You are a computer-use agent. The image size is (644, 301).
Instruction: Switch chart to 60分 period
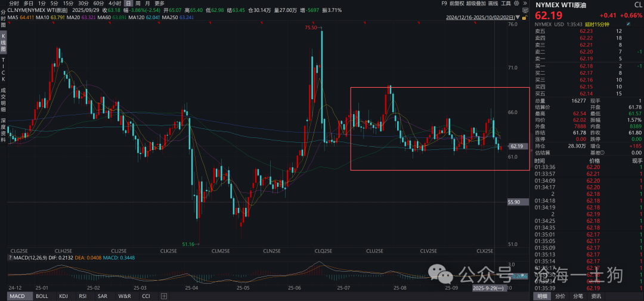pyautogui.click(x=99, y=3)
